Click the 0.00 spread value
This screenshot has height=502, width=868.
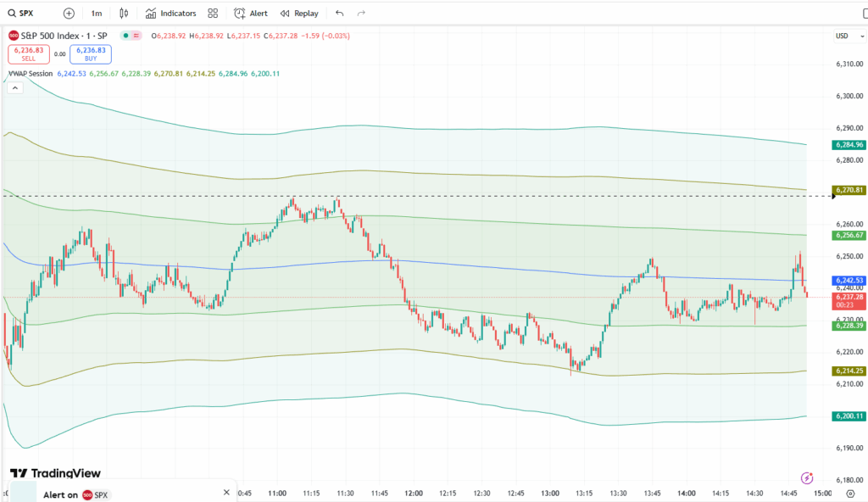(60, 54)
